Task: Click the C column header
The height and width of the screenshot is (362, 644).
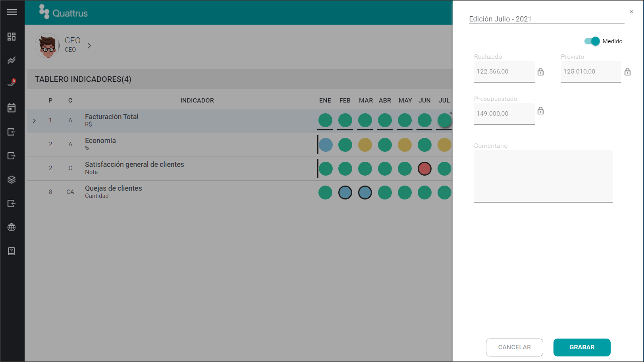Action: tap(70, 101)
